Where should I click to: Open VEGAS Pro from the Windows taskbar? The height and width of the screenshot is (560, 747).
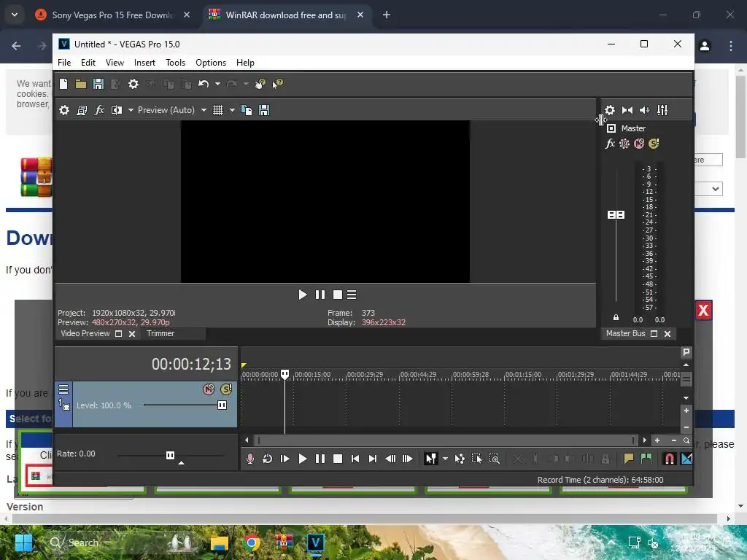point(315,542)
